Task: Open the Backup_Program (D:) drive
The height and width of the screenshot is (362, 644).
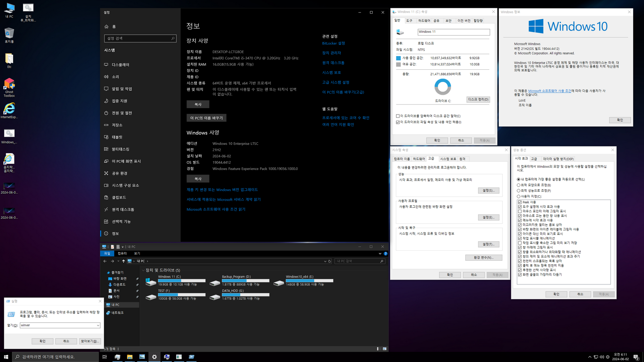Action: 239,281
